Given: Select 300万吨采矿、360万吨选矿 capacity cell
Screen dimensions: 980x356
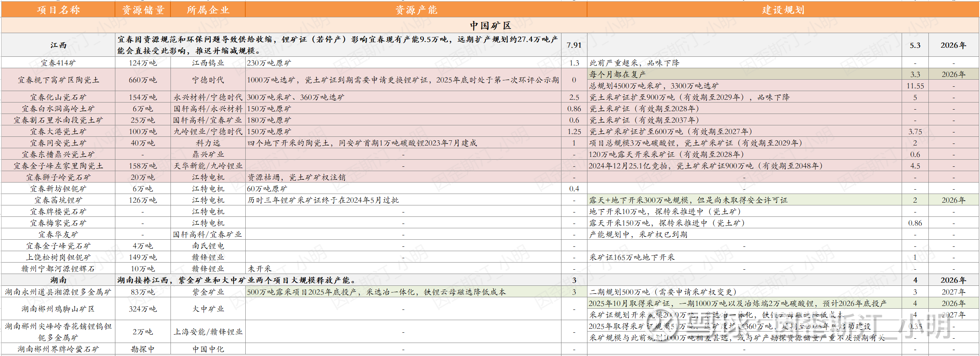Looking at the screenshot, I should tap(403, 97).
